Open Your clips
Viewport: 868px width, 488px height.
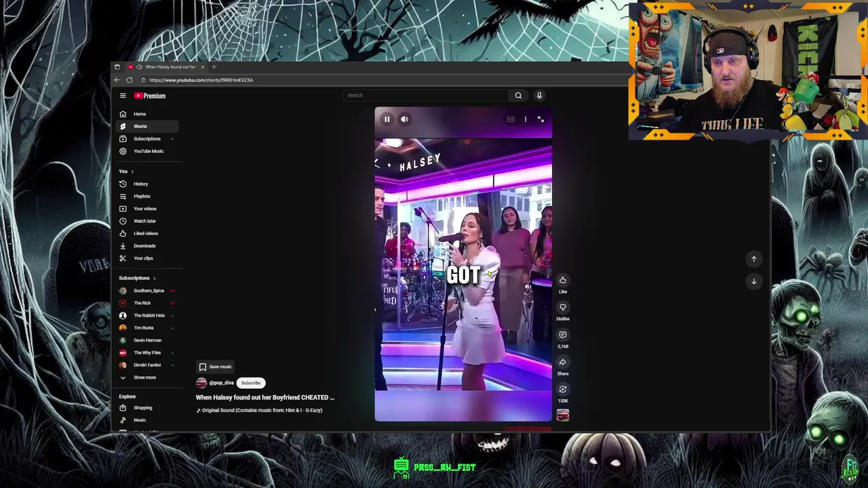click(148, 258)
